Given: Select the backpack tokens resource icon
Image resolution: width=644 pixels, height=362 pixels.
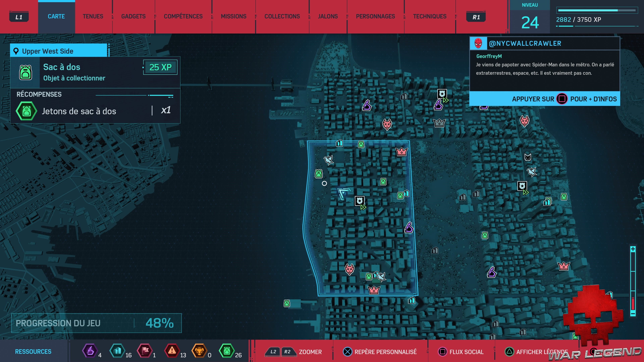Looking at the screenshot, I should 227,351.
